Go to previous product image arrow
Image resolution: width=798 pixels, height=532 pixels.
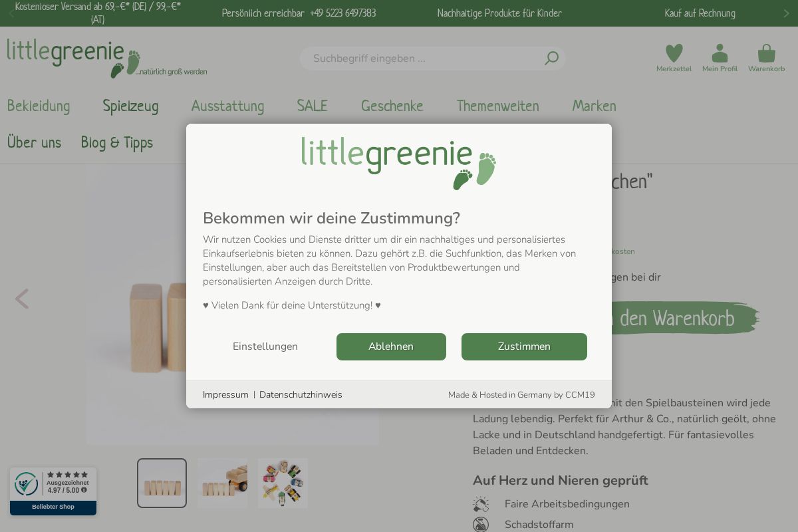tap(22, 299)
